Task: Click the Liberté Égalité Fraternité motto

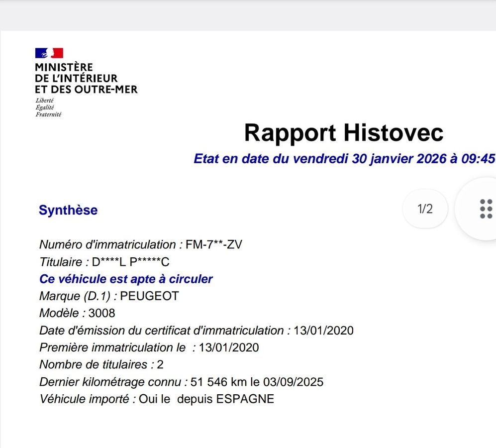Action: click(x=48, y=107)
